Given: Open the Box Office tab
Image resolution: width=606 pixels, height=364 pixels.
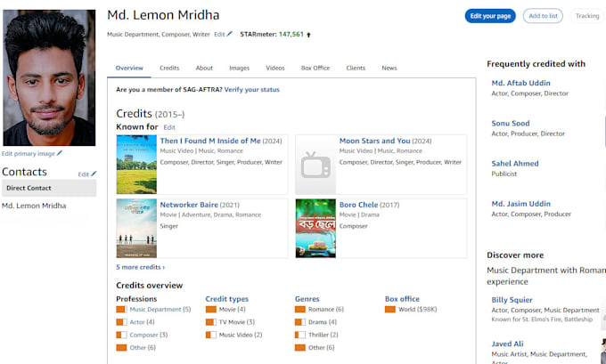Looking at the screenshot, I should pyautogui.click(x=315, y=68).
